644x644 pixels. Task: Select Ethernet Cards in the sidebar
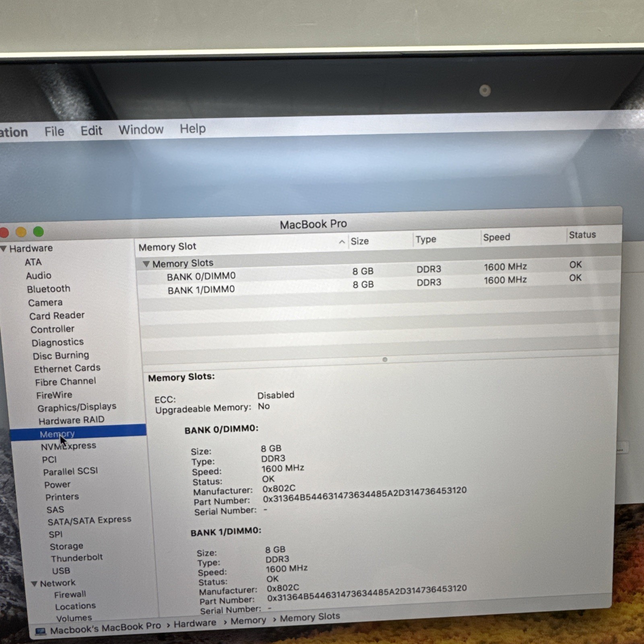click(x=67, y=369)
